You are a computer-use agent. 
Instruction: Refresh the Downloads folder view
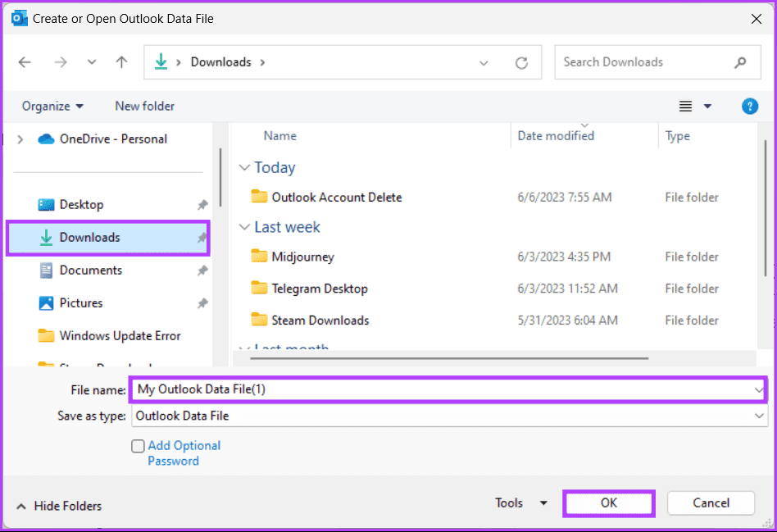521,63
